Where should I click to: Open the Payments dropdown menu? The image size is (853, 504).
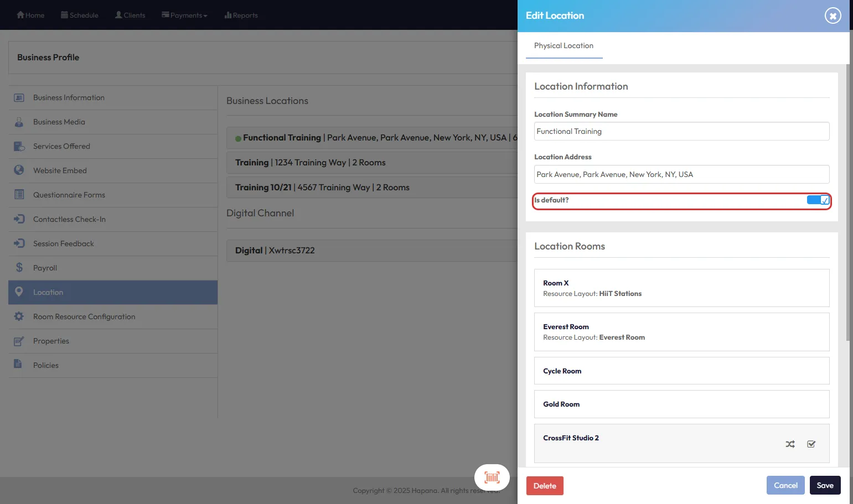click(x=185, y=15)
